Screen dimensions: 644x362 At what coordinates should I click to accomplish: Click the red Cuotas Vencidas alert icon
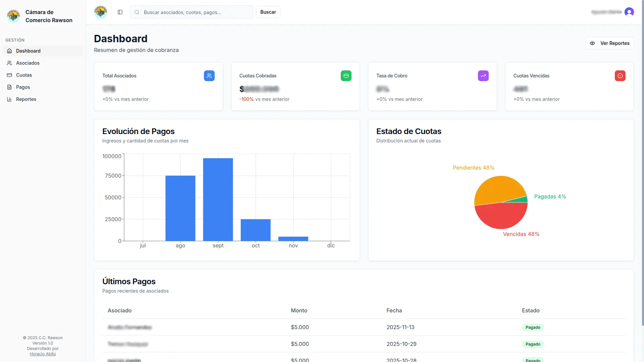620,76
